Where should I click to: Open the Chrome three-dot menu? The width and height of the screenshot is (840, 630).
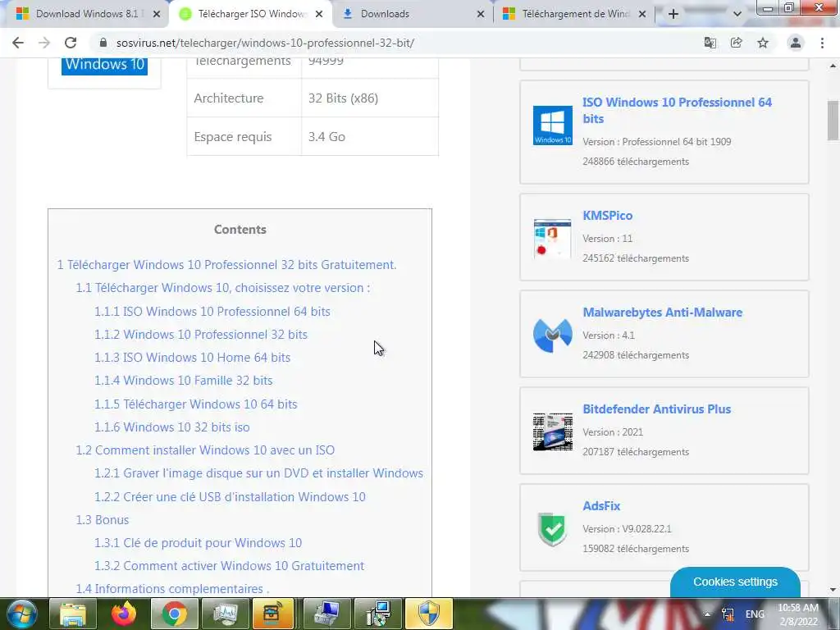(x=822, y=43)
